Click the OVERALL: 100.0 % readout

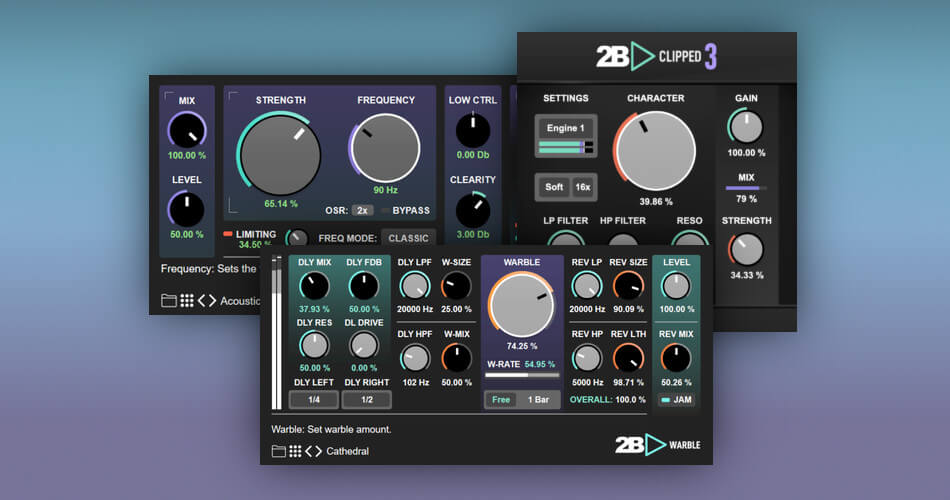pyautogui.click(x=608, y=399)
